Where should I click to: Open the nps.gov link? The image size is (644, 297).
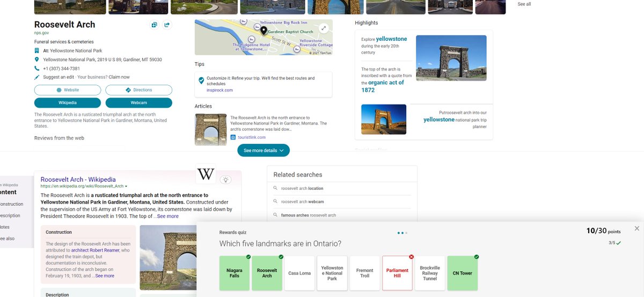coord(41,33)
